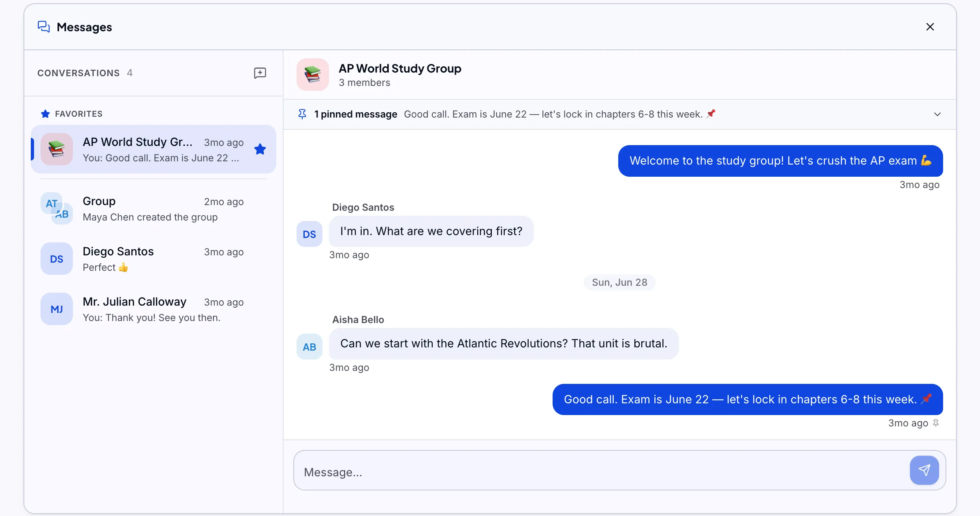Click sender name "Diego Santos" above message
This screenshot has height=516, width=980.
click(363, 208)
